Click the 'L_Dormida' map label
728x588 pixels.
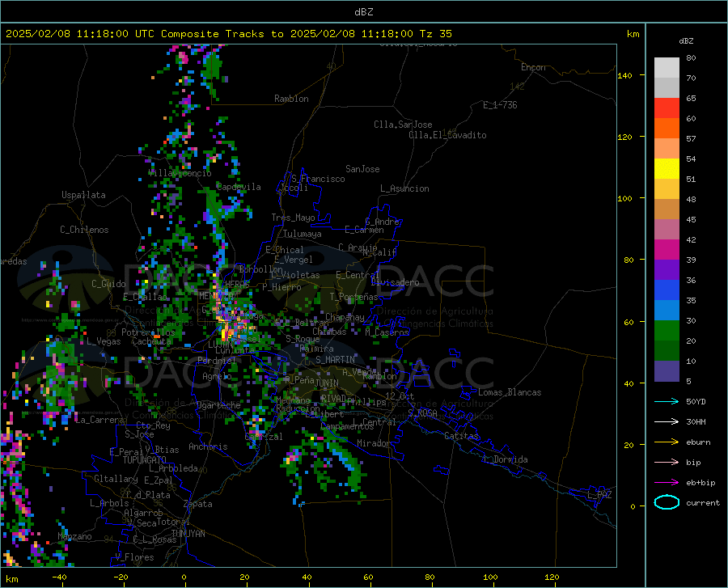pos(505,459)
